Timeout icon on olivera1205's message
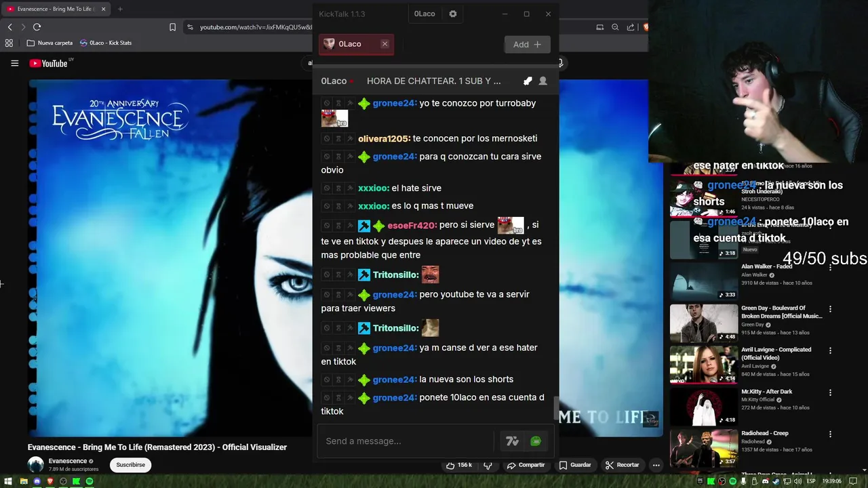 point(338,138)
